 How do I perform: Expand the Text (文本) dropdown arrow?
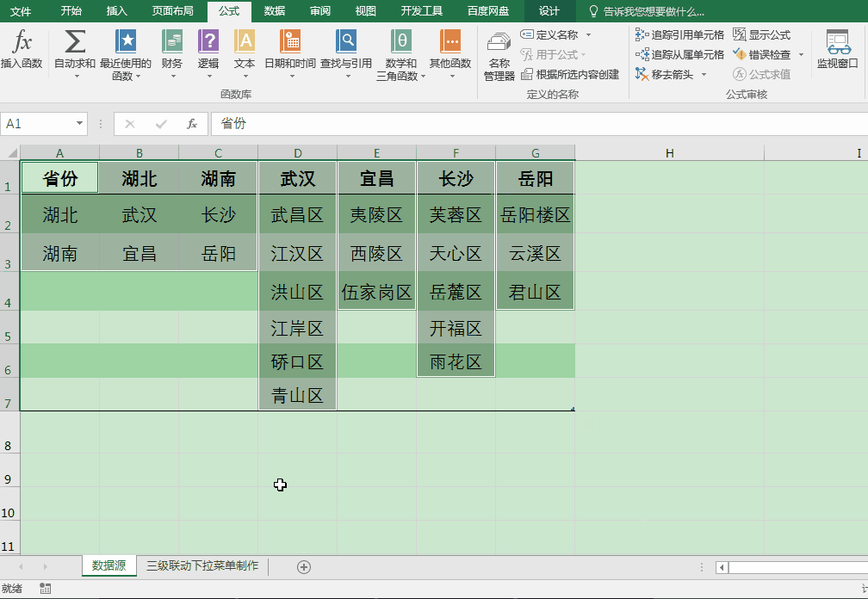[x=245, y=77]
